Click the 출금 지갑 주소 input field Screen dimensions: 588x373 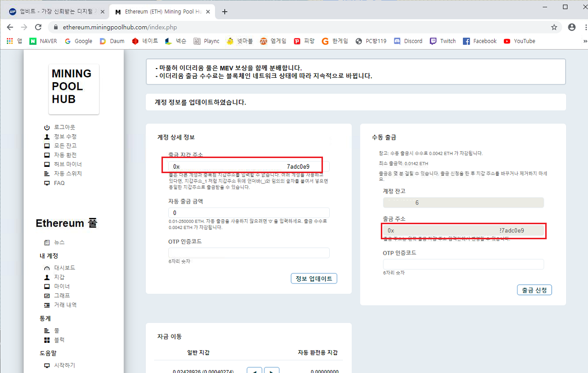(x=249, y=166)
